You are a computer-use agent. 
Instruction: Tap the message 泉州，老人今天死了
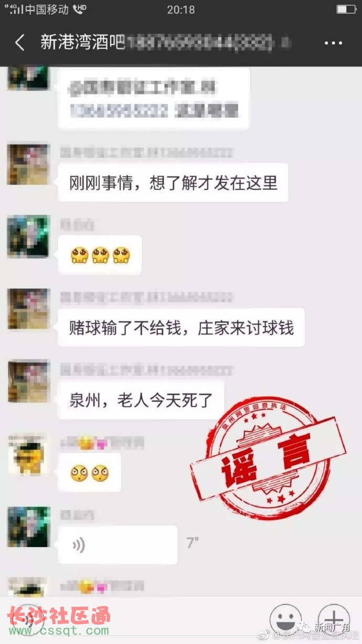click(141, 400)
